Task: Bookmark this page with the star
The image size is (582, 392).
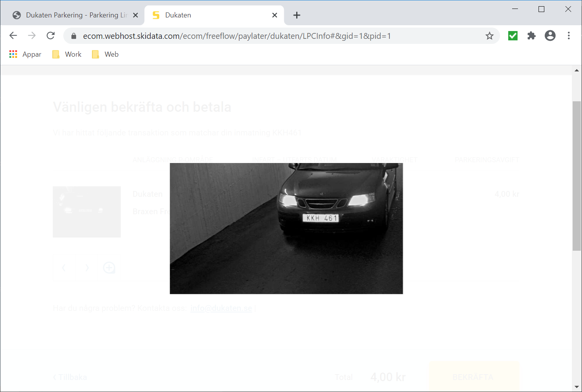Action: (x=490, y=36)
